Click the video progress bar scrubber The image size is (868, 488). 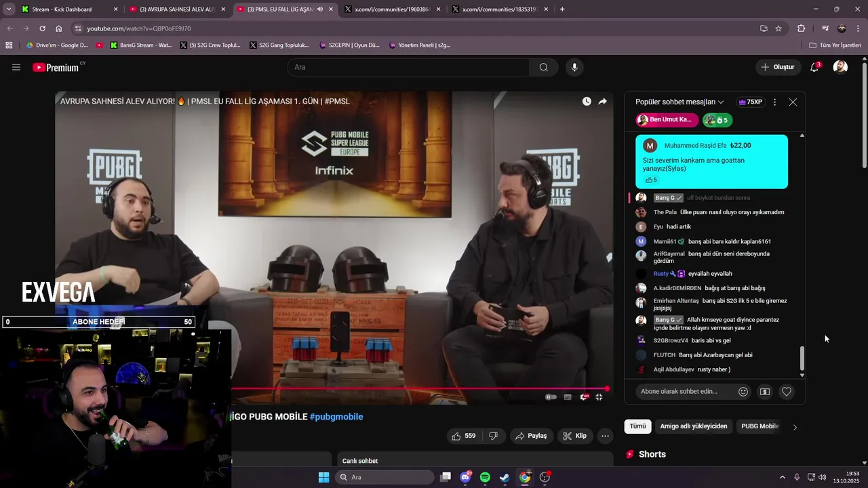click(x=607, y=389)
